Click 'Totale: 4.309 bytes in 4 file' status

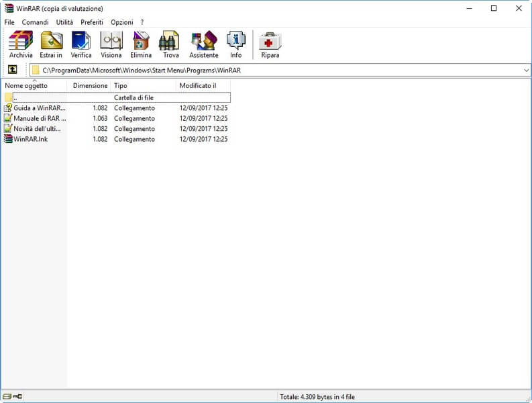[317, 396]
